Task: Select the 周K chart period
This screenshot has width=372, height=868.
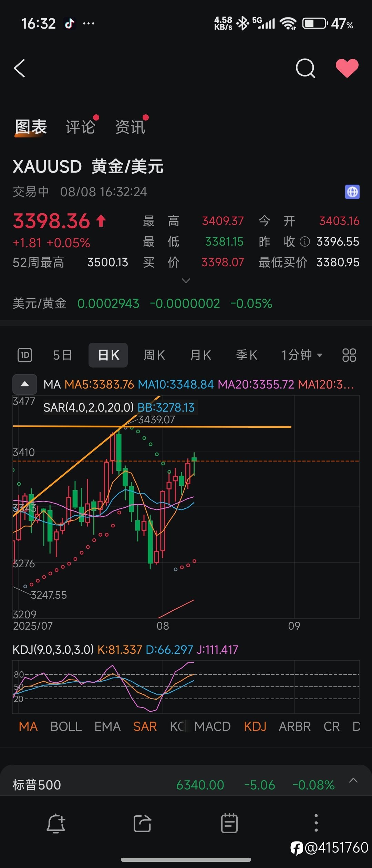Action: 154,355
